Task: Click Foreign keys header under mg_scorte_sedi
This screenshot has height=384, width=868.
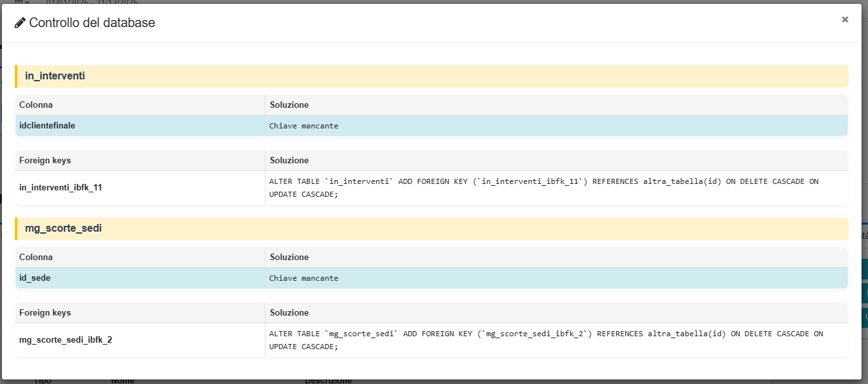Action: [45, 312]
